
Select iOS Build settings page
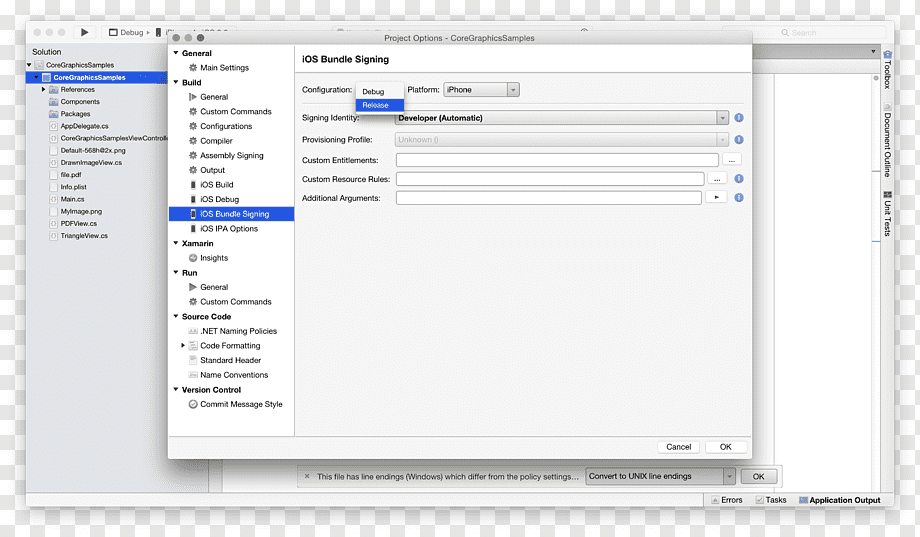[x=217, y=184]
